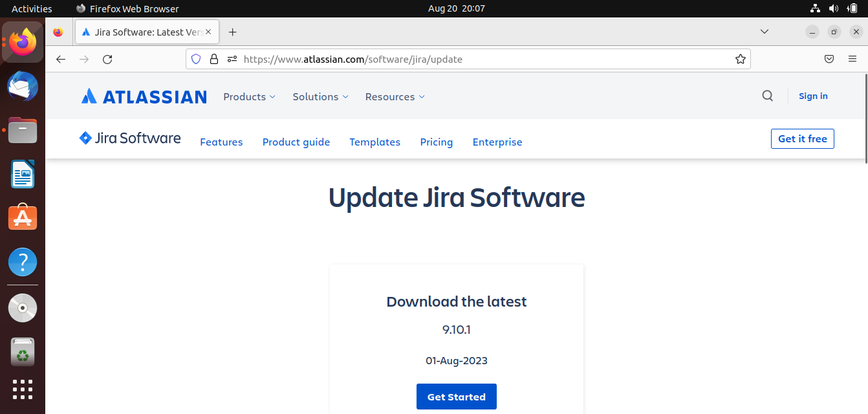Open the Atlassian homepage via logo
This screenshot has width=868, height=414.
[x=144, y=96]
